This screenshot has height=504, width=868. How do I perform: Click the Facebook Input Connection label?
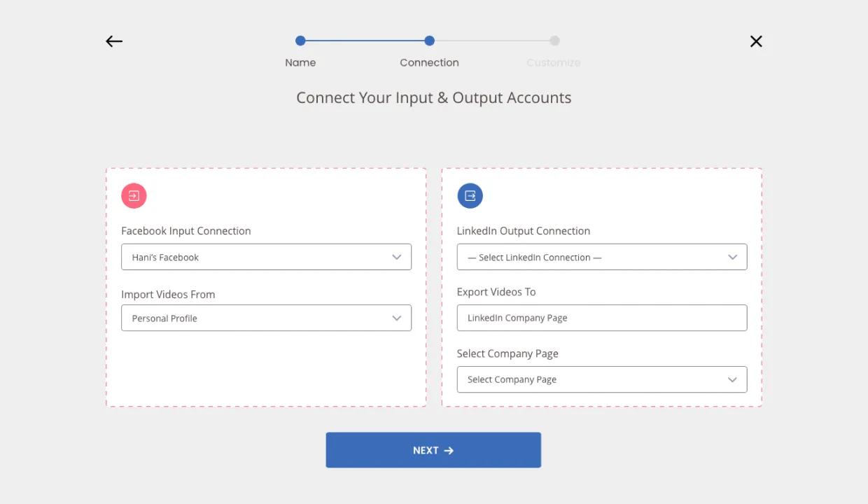(186, 231)
